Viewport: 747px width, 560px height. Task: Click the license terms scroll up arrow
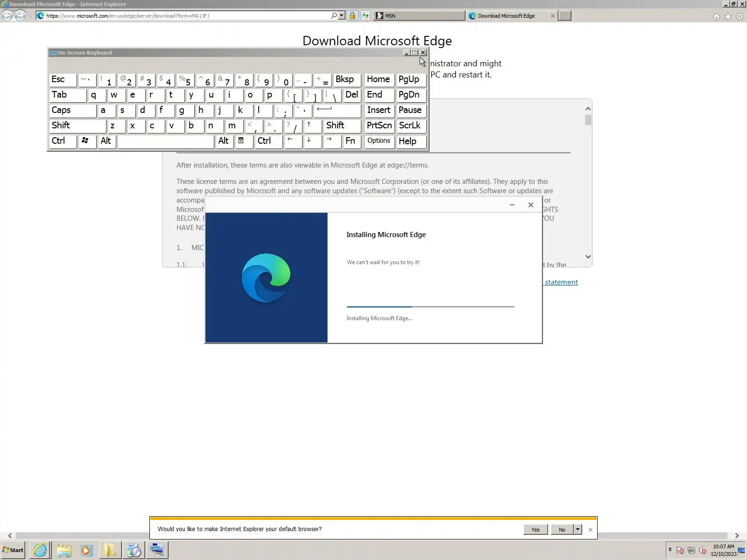[588, 109]
